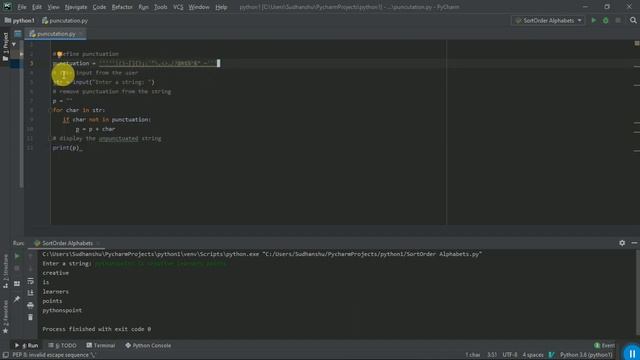This screenshot has width=640, height=360.
Task: Close the SortOrder Alphabets run tab
Action: coord(98,243)
